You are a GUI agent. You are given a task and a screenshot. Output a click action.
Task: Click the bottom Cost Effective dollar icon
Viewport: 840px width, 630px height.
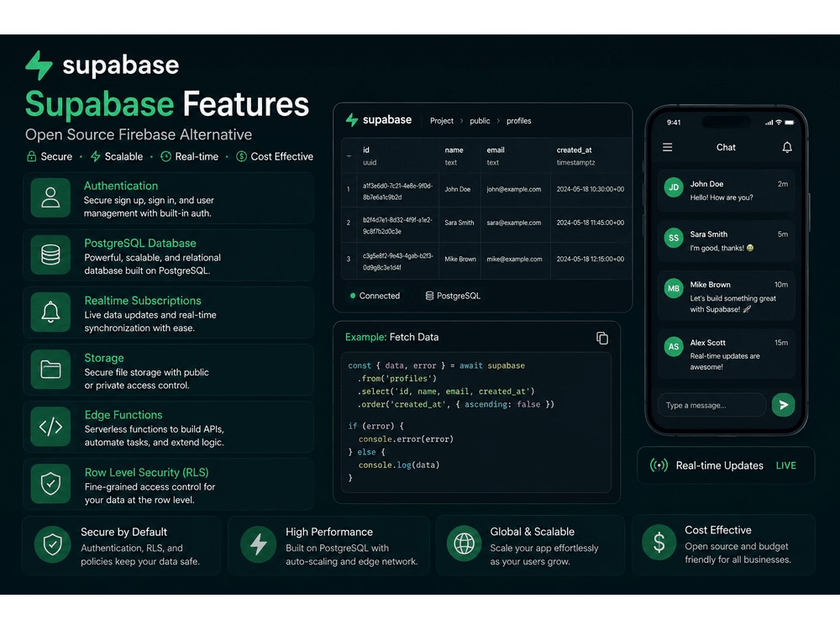(659, 542)
